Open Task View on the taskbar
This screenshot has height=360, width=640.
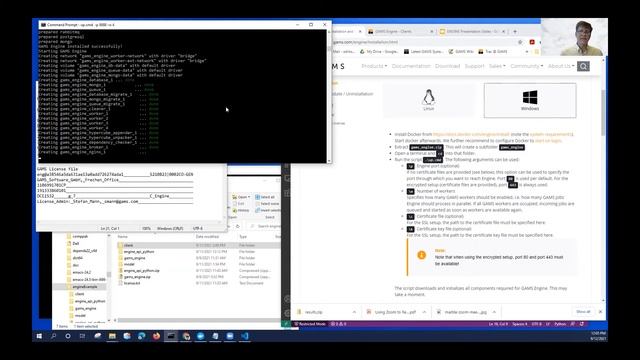(x=82, y=336)
